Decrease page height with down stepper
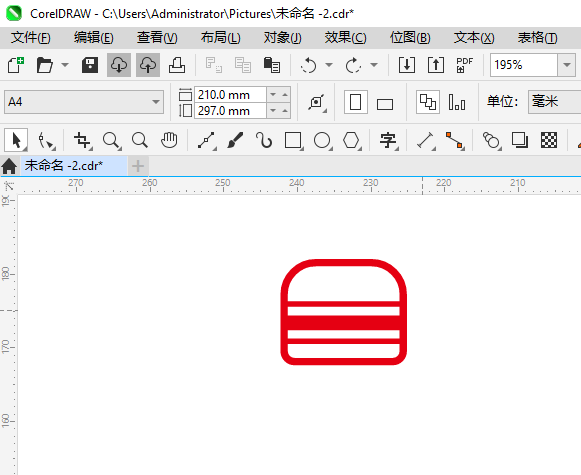The image size is (581, 475). pos(273,111)
